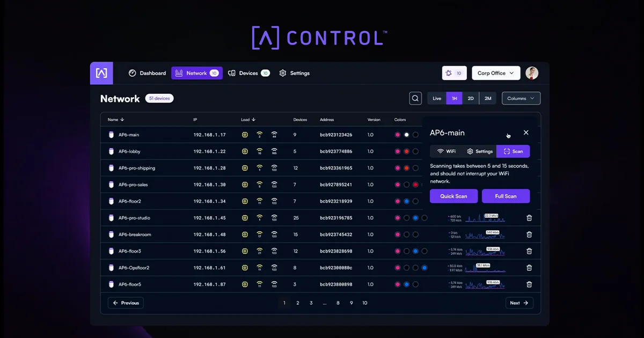
Task: Click the access point icon beside AP6-breakroom
Action: pyautogui.click(x=111, y=234)
